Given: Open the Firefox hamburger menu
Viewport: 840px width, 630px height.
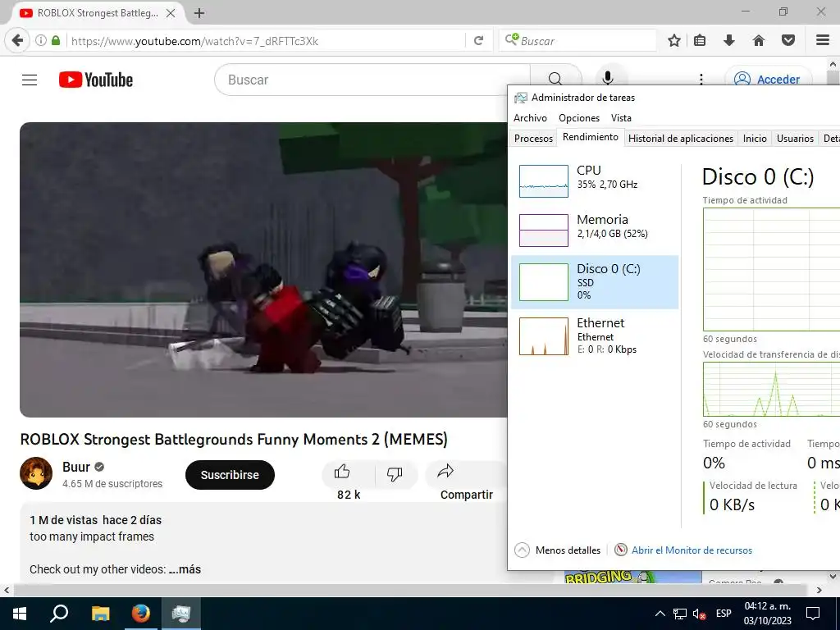Looking at the screenshot, I should (823, 41).
